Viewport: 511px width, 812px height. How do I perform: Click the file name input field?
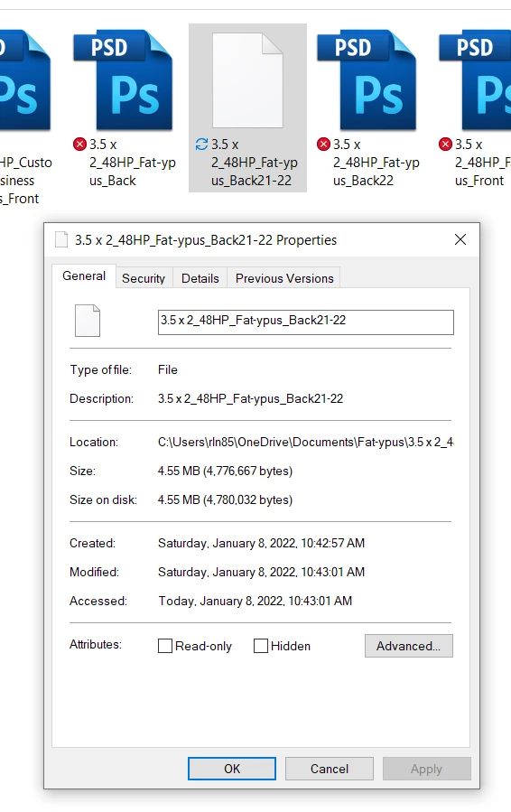306,322
